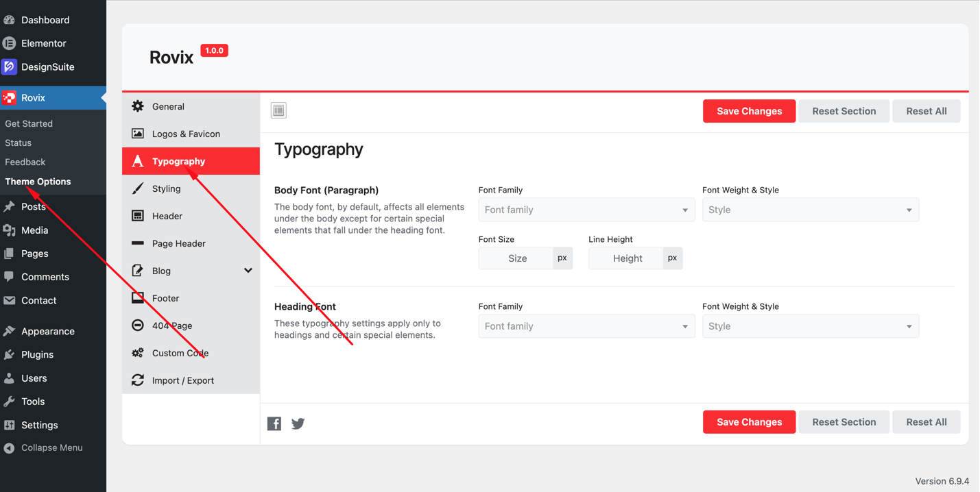The height and width of the screenshot is (492, 980).
Task: Click the Line Height input field
Action: pos(626,258)
